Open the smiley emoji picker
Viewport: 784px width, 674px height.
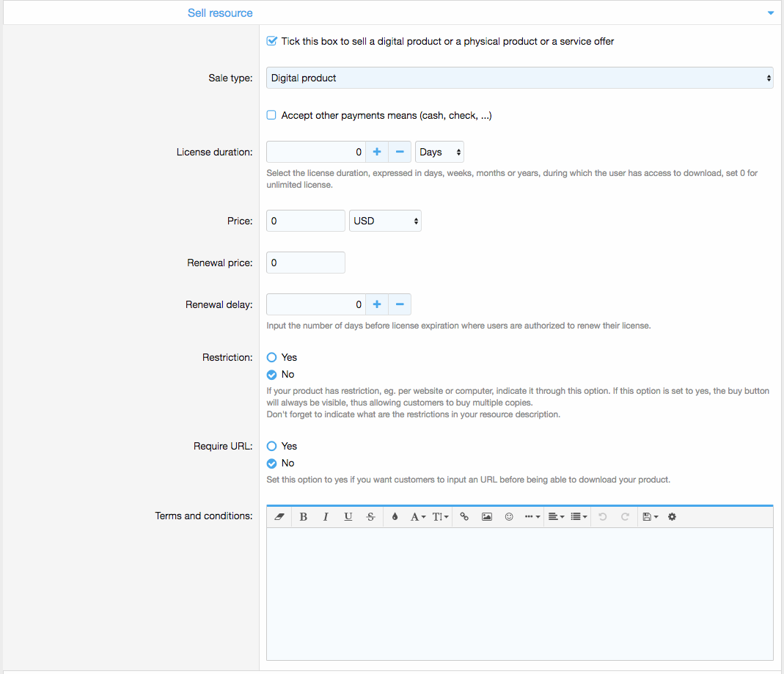pyautogui.click(x=509, y=517)
